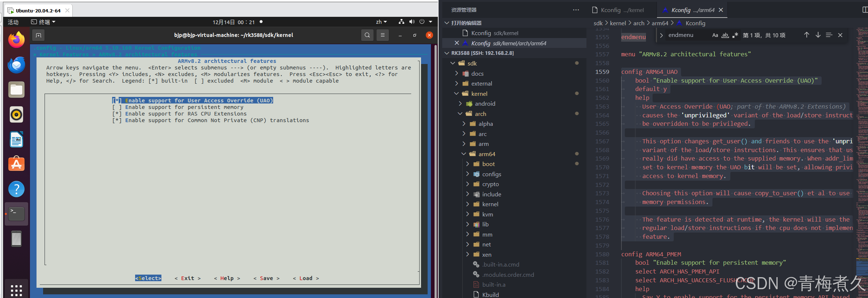868x298 pixels.
Task: Show applications grid in the dock
Action: (x=16, y=290)
